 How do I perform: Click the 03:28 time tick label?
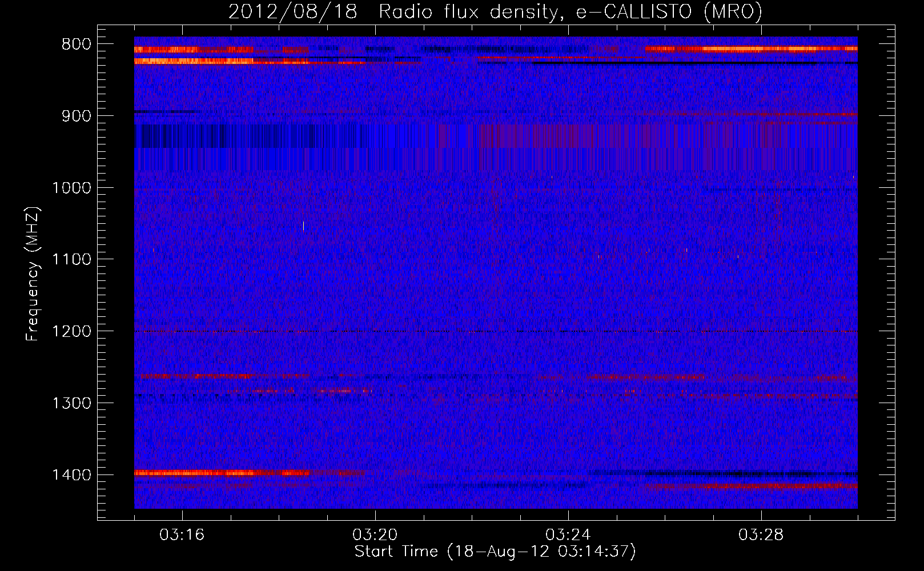pos(761,535)
